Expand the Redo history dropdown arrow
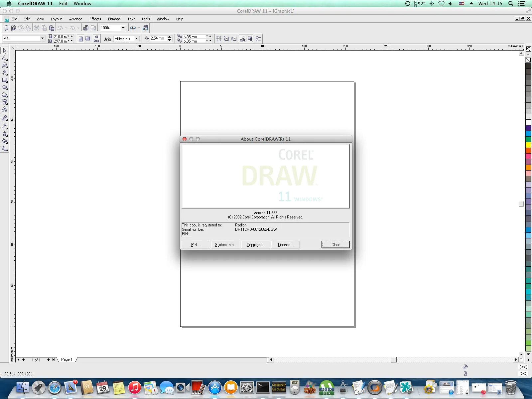The height and width of the screenshot is (399, 532). 78,28
